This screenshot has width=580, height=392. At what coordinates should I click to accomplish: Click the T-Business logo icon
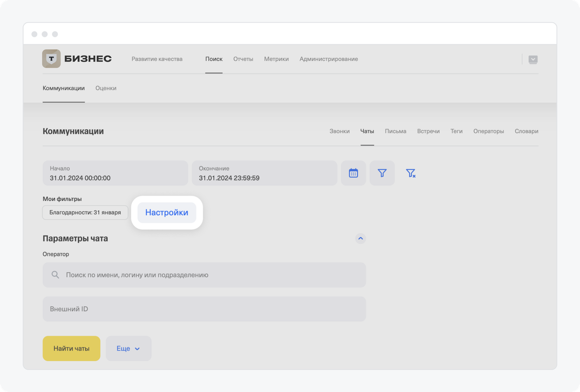pyautogui.click(x=51, y=59)
